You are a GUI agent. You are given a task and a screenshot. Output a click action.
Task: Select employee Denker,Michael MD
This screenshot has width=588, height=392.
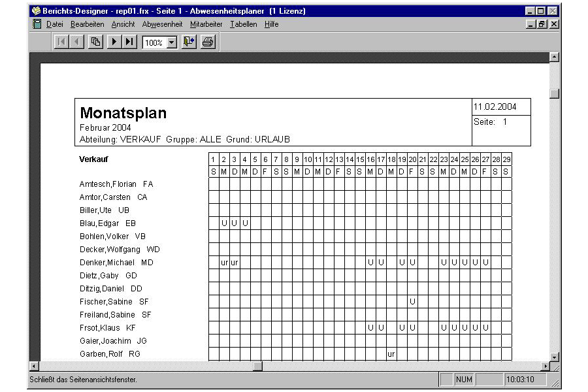point(117,263)
